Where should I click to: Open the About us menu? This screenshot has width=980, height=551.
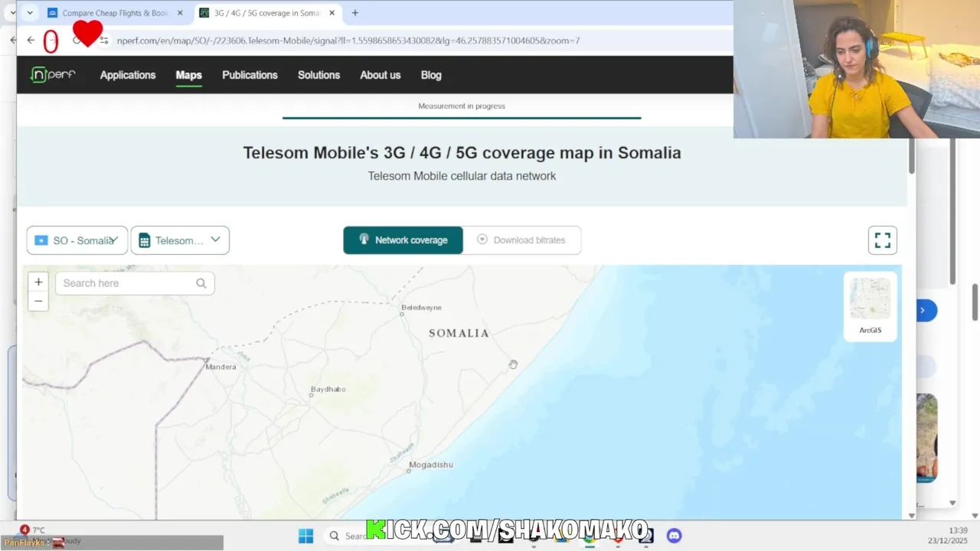(x=381, y=75)
